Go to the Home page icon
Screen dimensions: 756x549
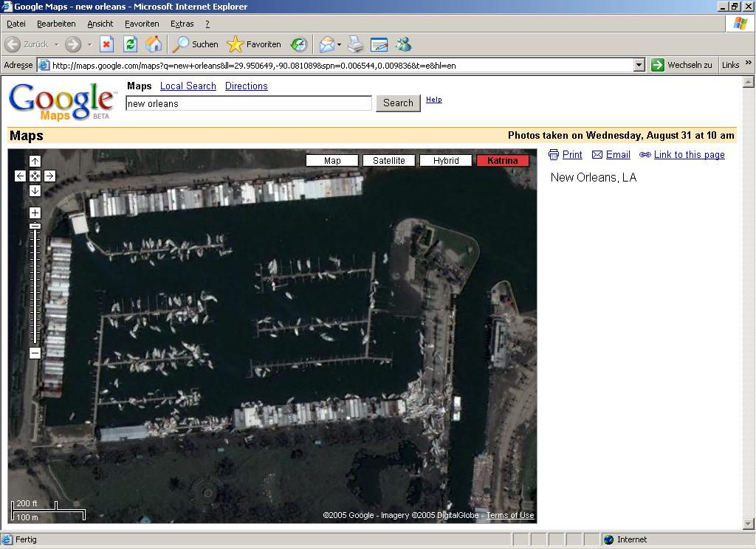(154, 44)
